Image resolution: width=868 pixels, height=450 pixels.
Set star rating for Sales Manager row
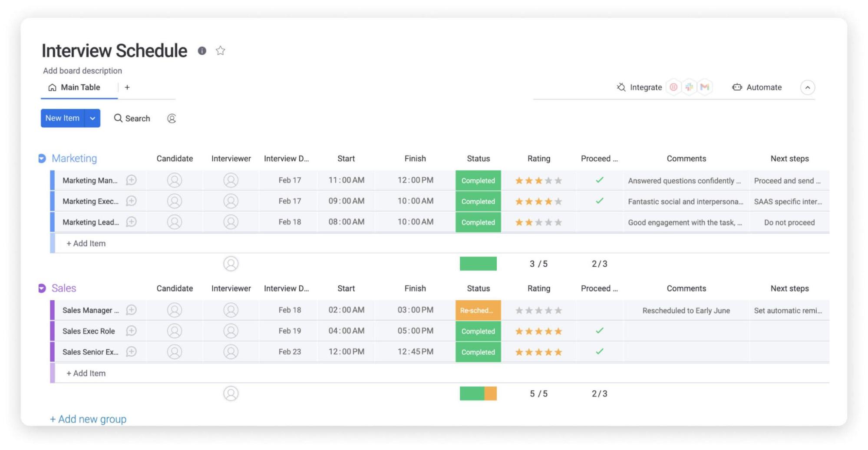pos(538,310)
